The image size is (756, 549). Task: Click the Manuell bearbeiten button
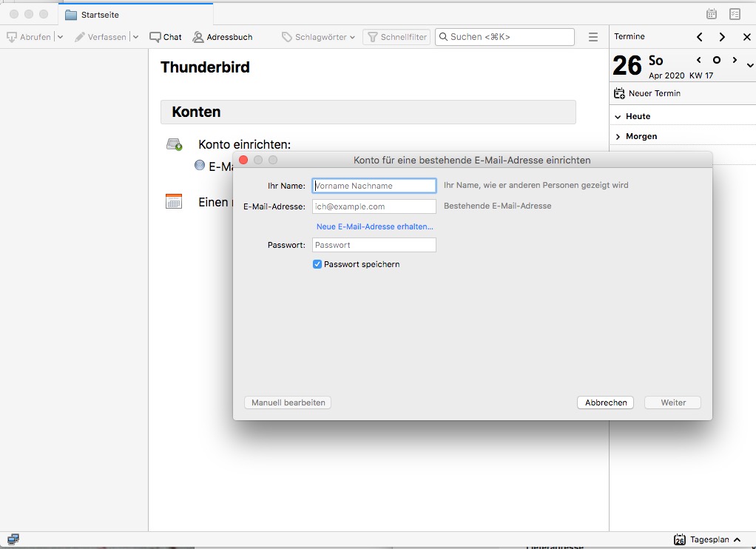coord(288,403)
